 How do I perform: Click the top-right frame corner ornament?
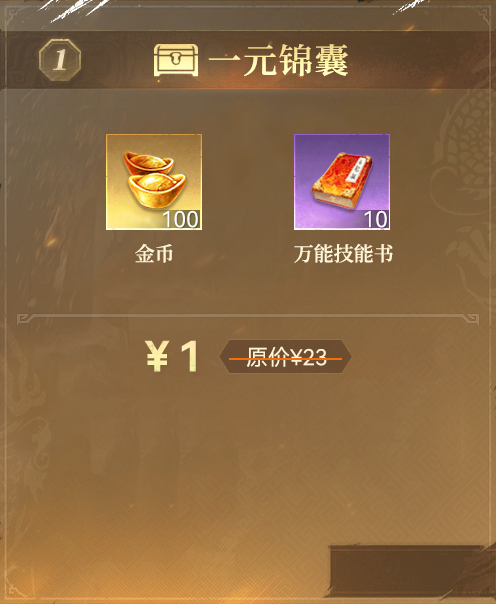[483, 16]
